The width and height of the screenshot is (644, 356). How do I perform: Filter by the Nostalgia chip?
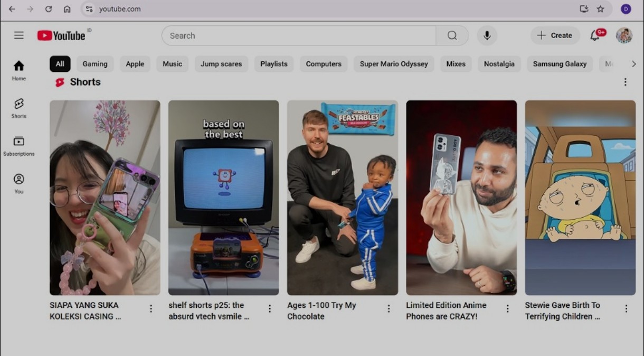tap(499, 64)
